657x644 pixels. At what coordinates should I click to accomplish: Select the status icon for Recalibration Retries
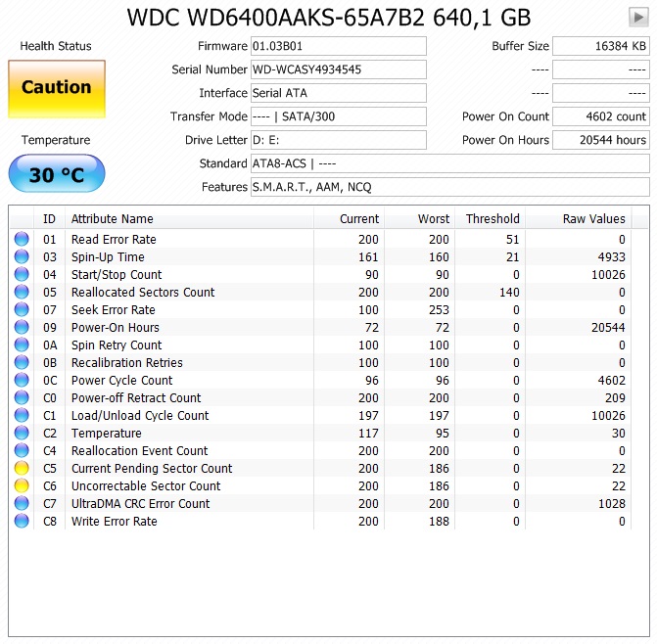[22, 362]
